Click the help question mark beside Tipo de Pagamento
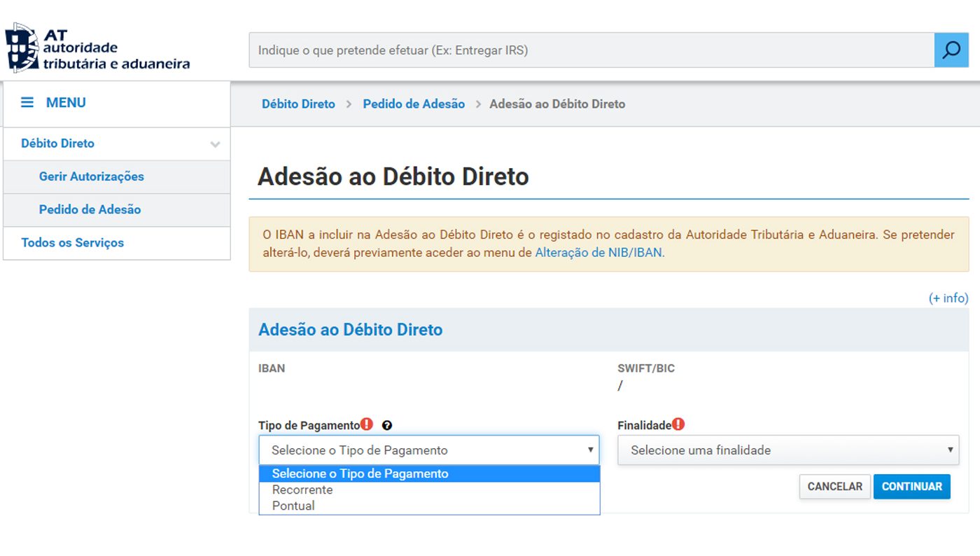The height and width of the screenshot is (556, 980). click(387, 425)
